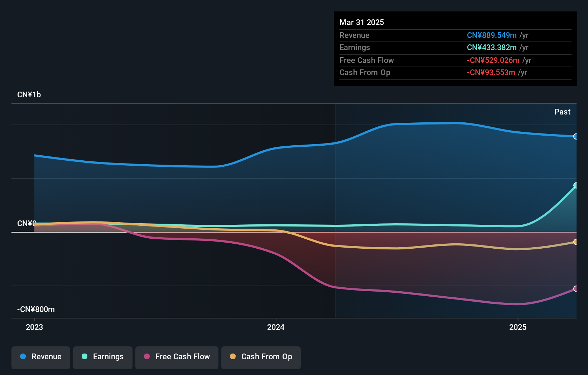Click the Free Cash Flow label in tooltip
Viewport: 588px width, 375px height.
pos(367,60)
